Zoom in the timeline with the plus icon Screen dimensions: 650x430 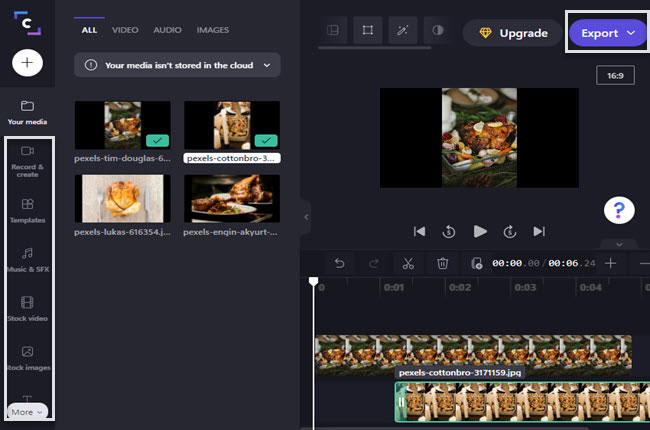pos(610,263)
